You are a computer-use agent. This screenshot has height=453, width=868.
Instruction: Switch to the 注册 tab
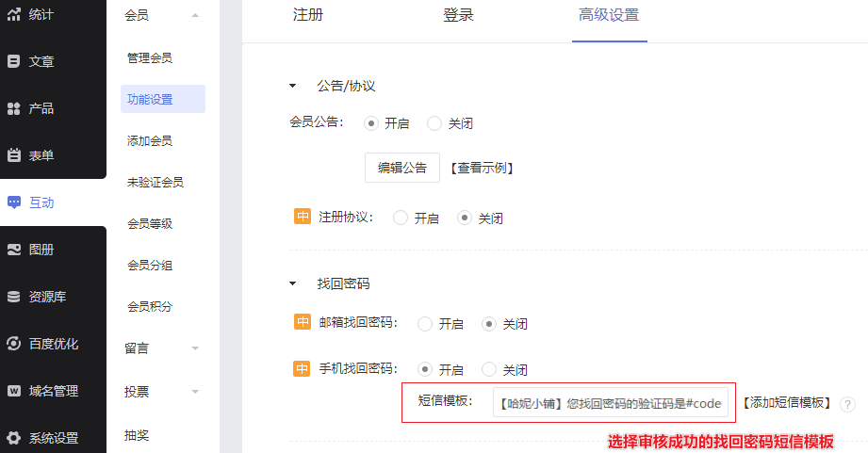308,16
